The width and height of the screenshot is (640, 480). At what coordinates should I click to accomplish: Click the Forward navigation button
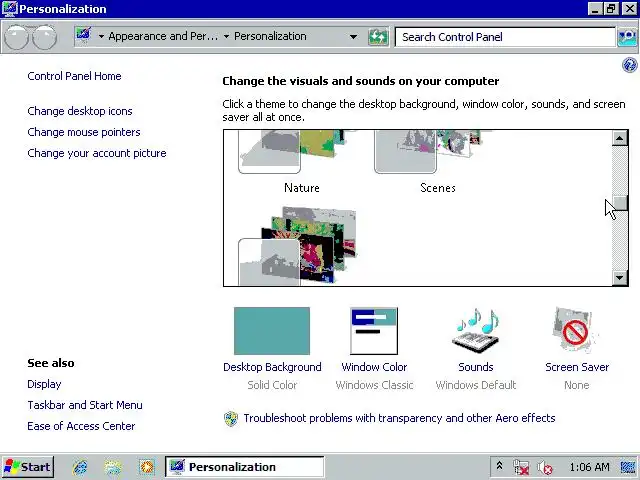44,37
